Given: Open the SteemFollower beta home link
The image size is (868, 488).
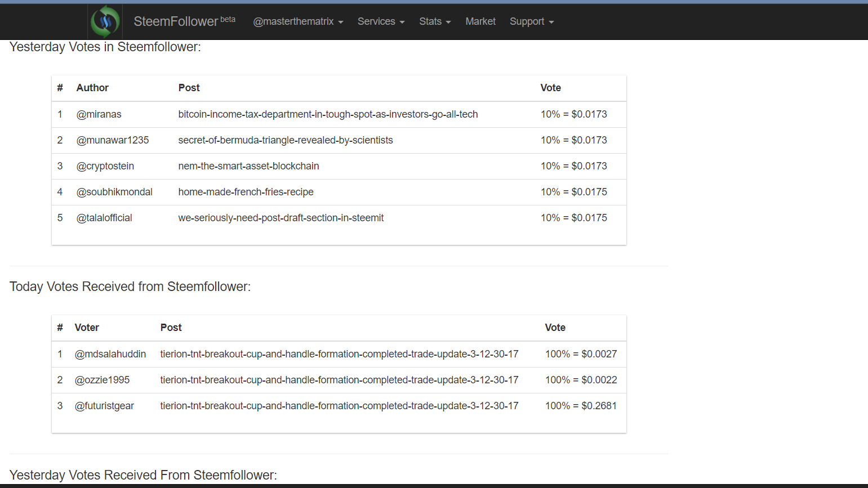Looking at the screenshot, I should [184, 21].
